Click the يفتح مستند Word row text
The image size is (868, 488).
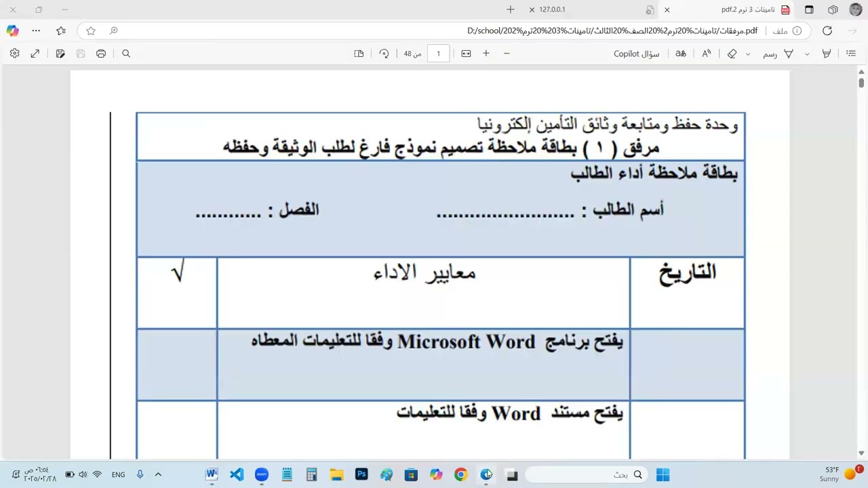pos(509,413)
